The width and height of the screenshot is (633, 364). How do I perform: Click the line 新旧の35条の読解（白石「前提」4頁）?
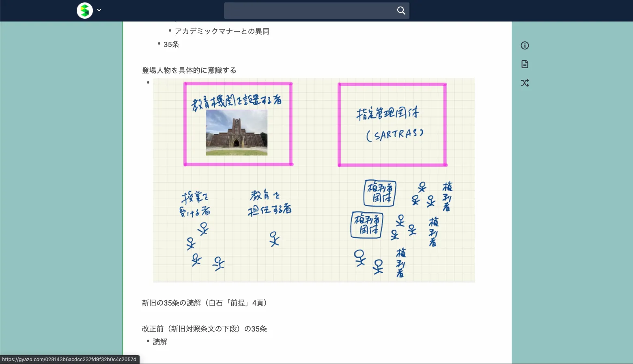(x=205, y=303)
